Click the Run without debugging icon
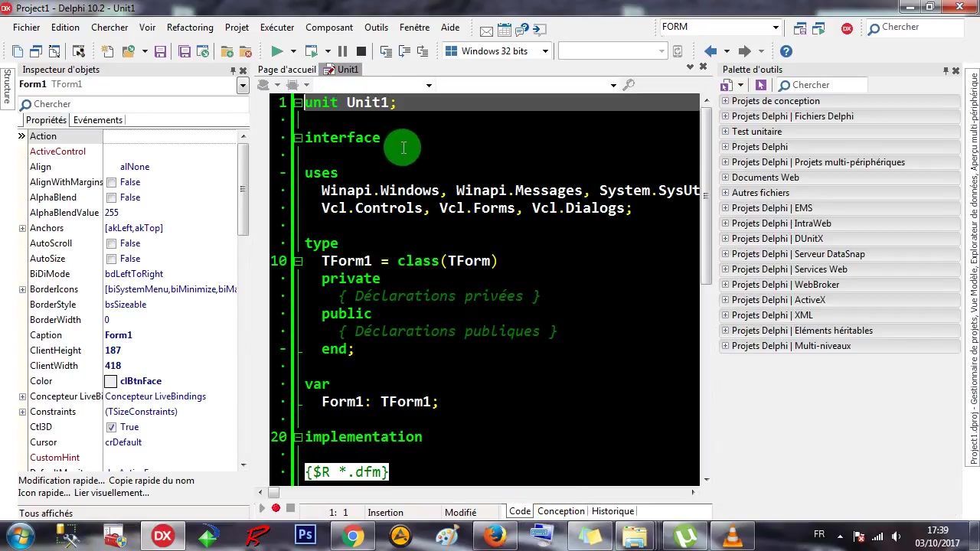The image size is (980, 551). point(311,51)
